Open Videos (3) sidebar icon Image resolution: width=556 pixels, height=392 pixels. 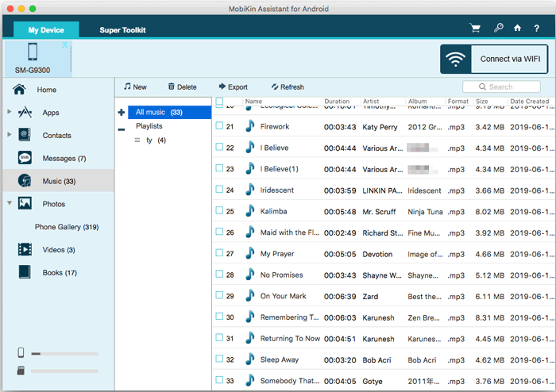[x=25, y=249]
